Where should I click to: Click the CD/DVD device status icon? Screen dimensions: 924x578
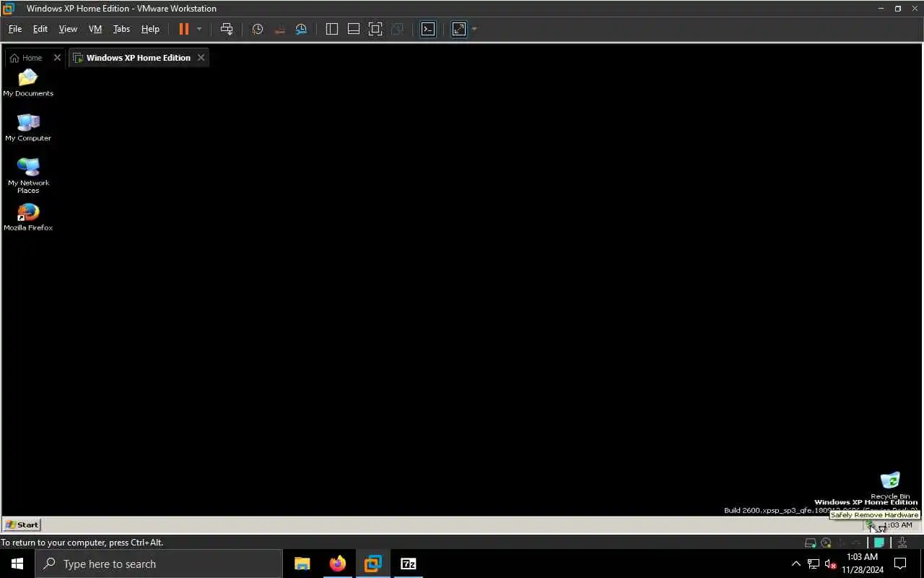pos(826,543)
